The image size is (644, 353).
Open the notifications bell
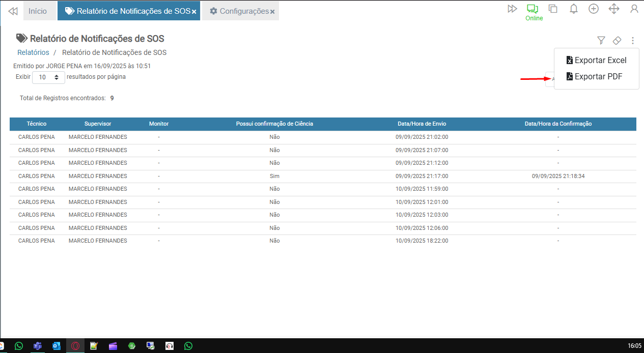(574, 9)
